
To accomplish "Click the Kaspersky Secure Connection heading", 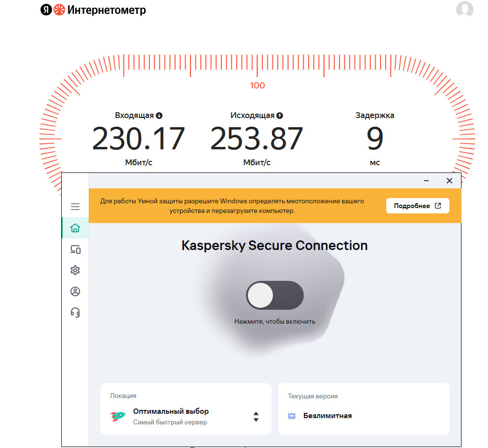I will pos(274,245).
